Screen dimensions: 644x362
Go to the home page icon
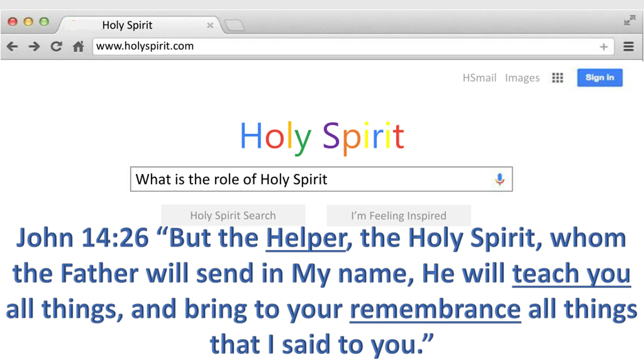78,47
